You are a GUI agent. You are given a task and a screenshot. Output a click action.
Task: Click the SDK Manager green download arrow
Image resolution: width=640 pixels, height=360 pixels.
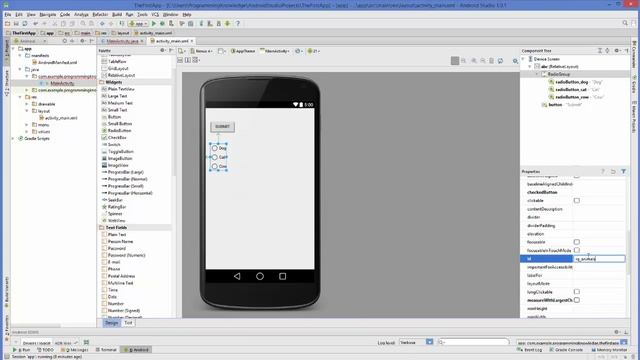coord(227,24)
